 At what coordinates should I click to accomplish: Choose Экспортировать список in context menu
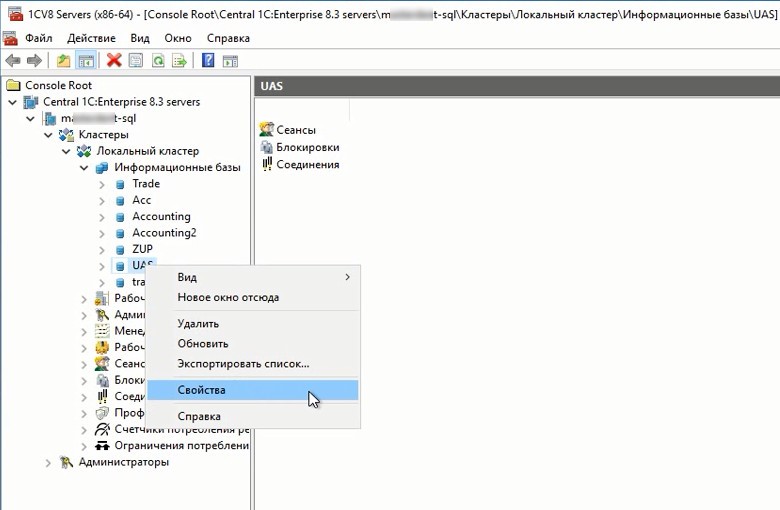coord(253,364)
